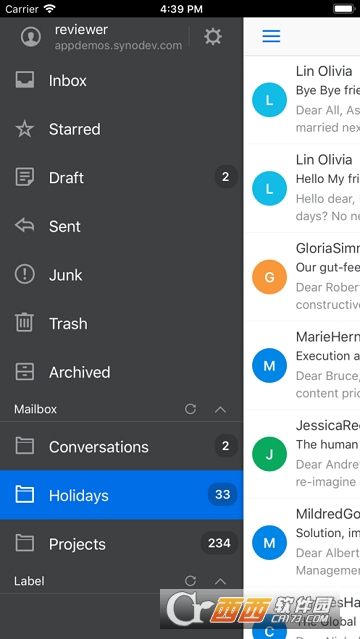Screen dimensions: 360x639
Task: Click the Starred star icon
Action: pyautogui.click(x=25, y=129)
